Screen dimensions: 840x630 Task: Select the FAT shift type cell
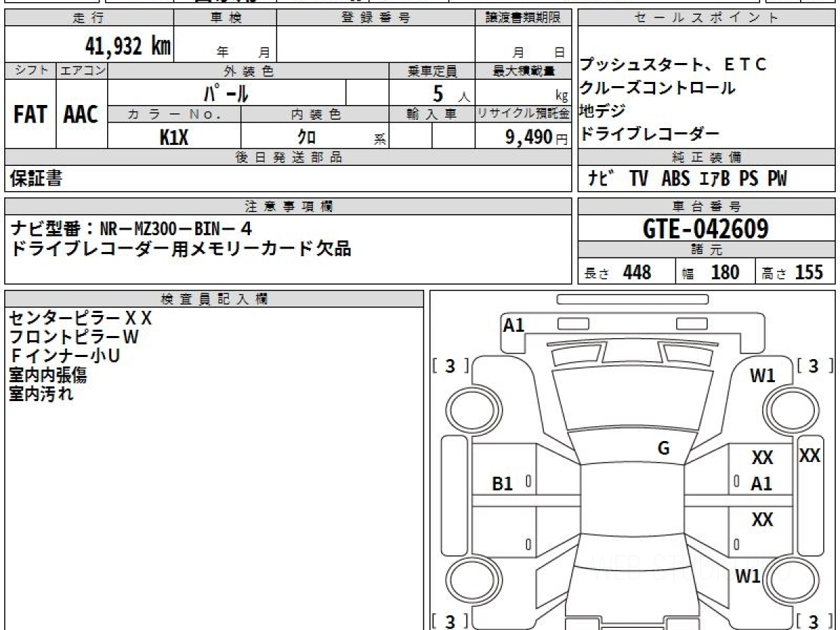click(x=30, y=115)
